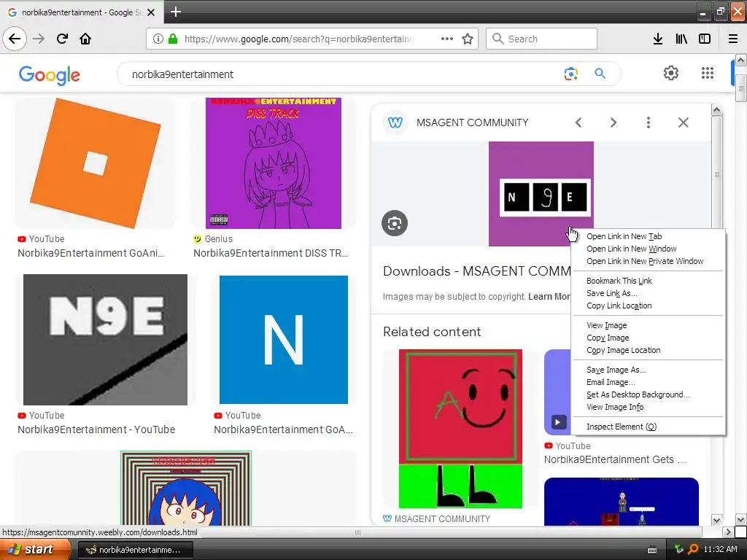747x560 pixels.
Task: Click the green padlock security icon
Action: [173, 39]
